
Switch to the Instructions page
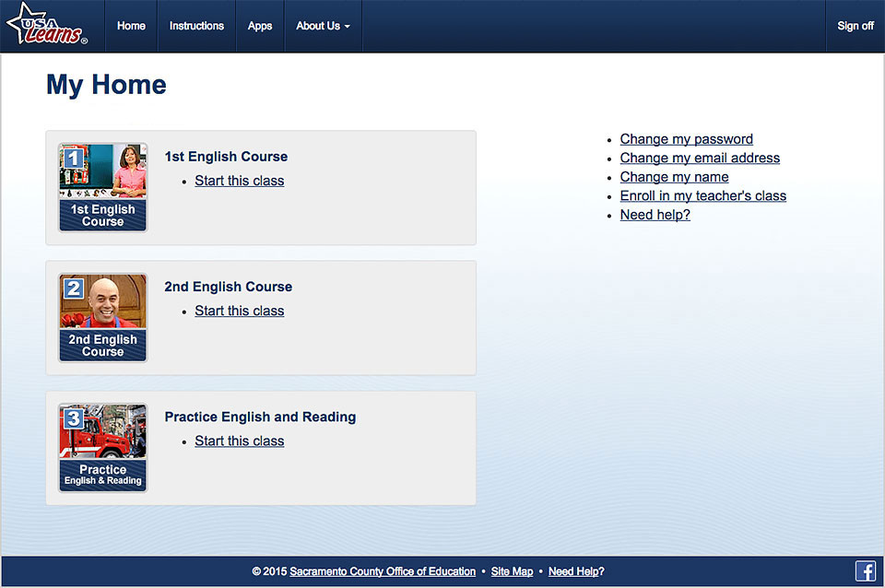tap(196, 26)
